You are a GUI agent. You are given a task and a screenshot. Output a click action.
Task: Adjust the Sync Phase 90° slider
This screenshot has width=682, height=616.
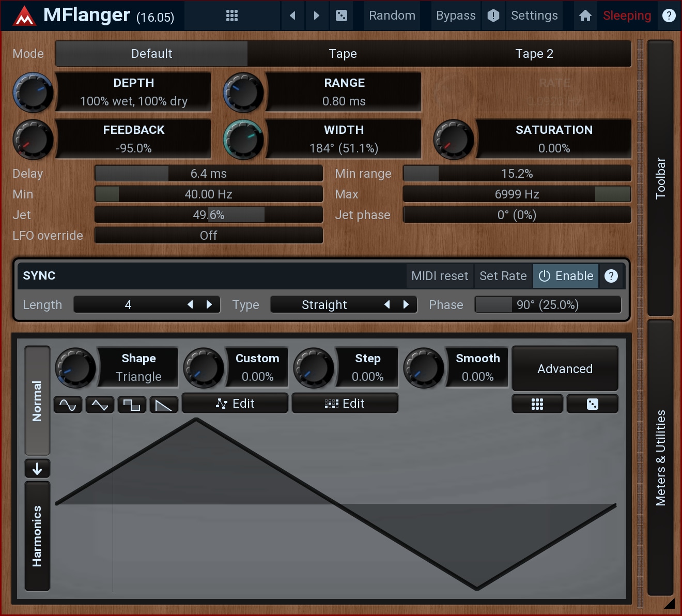click(548, 305)
